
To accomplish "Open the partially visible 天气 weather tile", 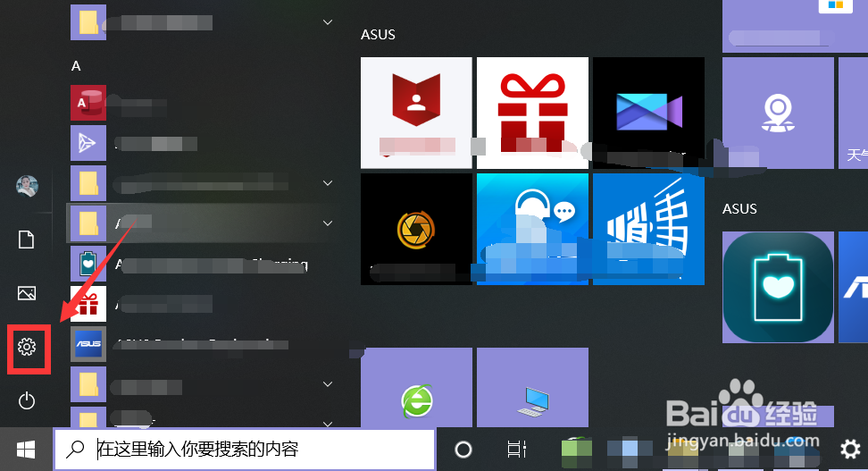I will coord(853,113).
